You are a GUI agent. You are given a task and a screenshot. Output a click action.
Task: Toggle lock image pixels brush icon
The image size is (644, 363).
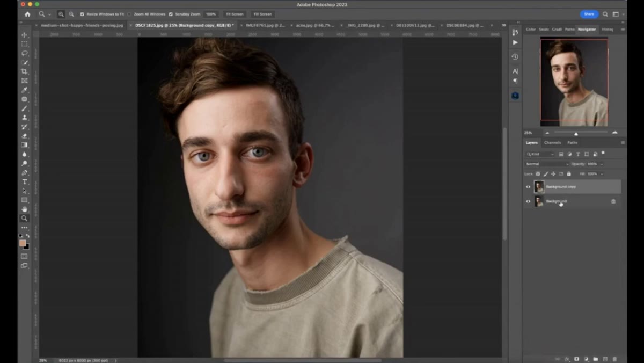[x=546, y=174]
